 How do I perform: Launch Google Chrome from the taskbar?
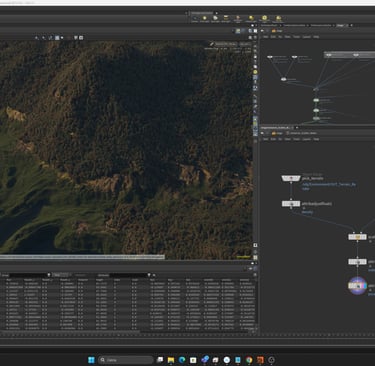tap(249, 360)
